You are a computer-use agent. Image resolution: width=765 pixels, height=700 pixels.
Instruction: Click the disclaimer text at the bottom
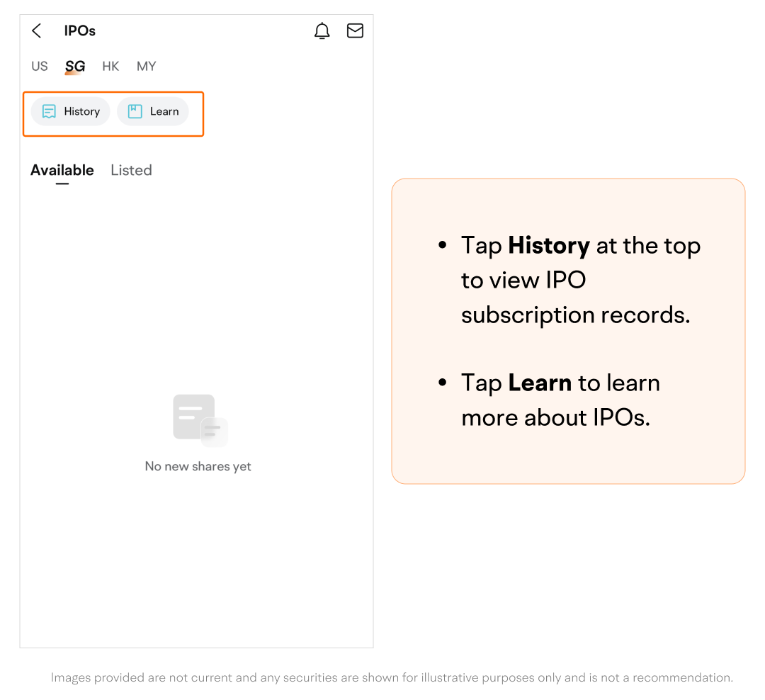point(392,678)
